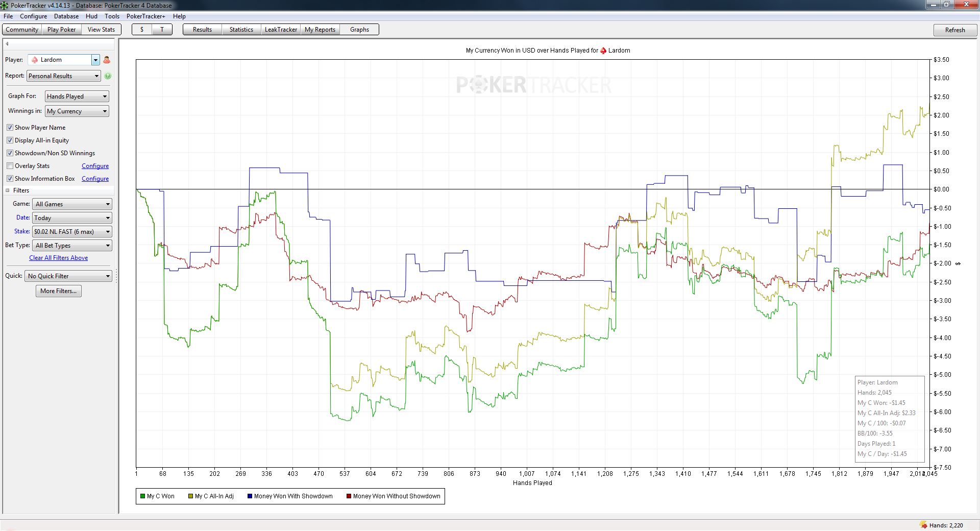Open the Configure menu
Viewport: 980px width, 531px height.
[x=33, y=16]
